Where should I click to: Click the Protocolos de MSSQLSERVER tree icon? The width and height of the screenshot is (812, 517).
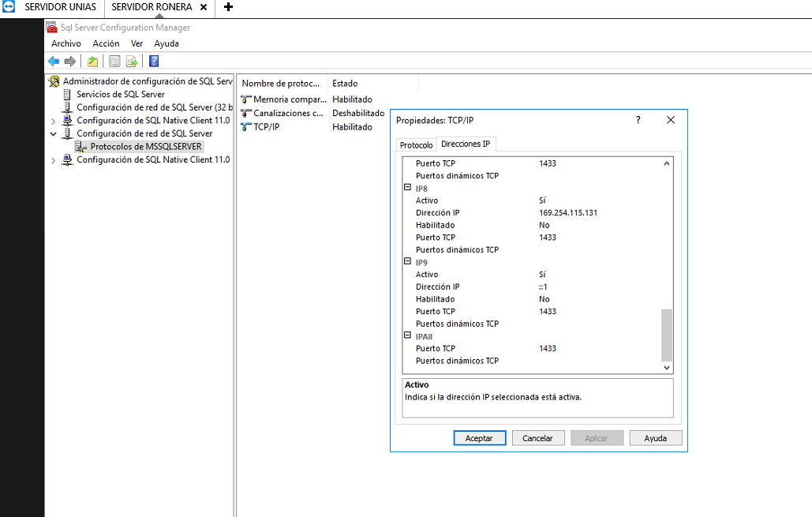(80, 147)
